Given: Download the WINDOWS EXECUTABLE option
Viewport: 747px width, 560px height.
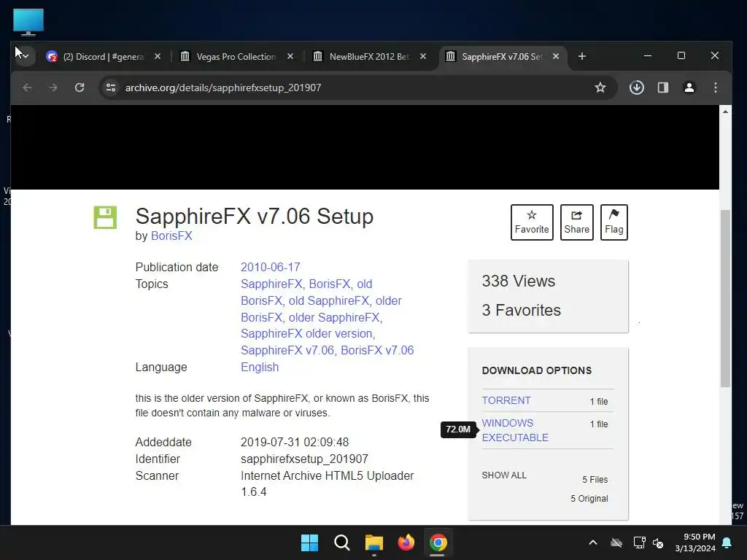Looking at the screenshot, I should tap(515, 430).
